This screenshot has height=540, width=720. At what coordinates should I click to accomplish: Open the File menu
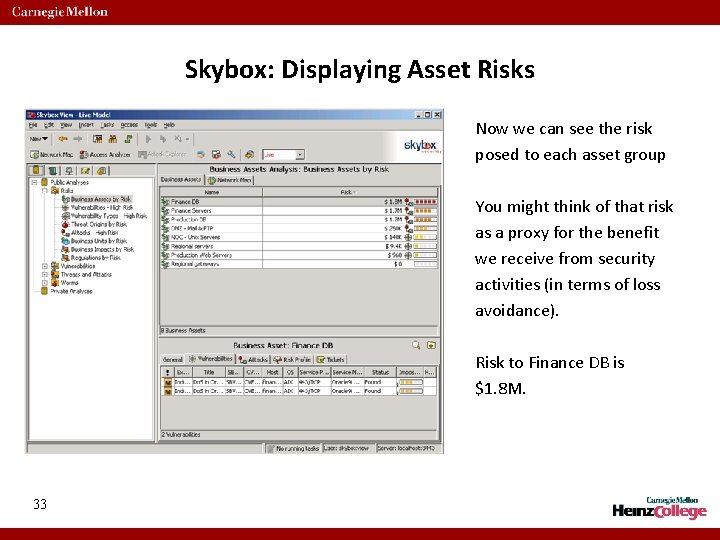[33, 125]
